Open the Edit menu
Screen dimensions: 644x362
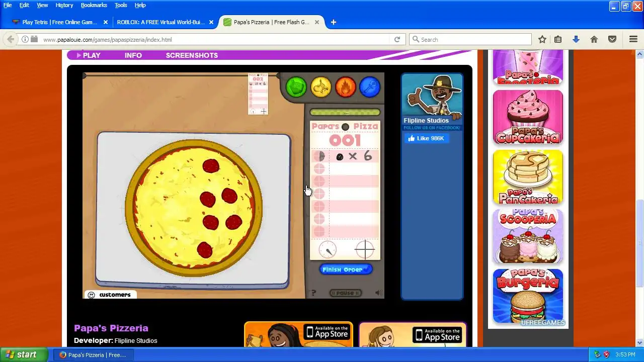(x=24, y=5)
